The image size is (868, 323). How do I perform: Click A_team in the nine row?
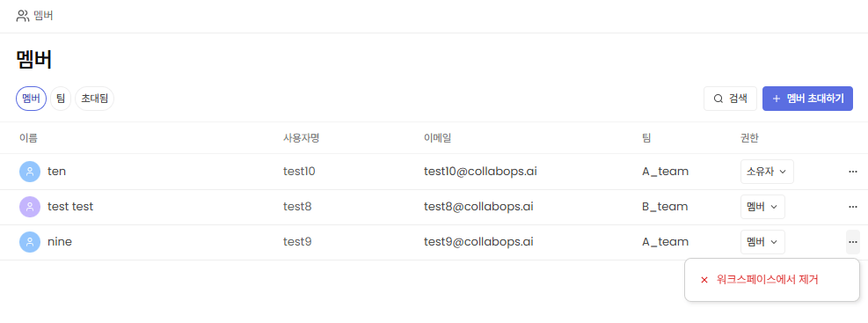tap(666, 242)
